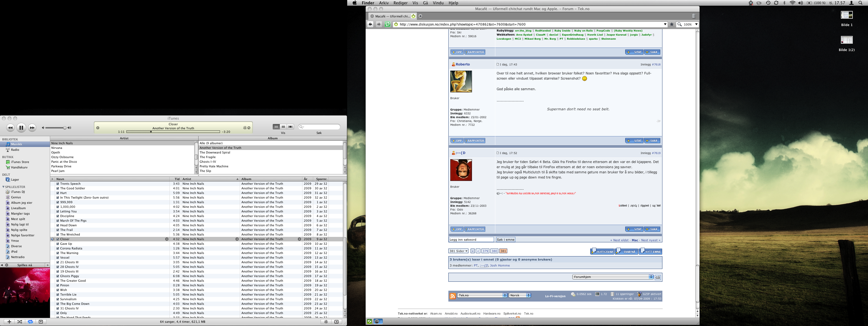Go to forum page 379
868x326 pixels.
[x=485, y=251]
